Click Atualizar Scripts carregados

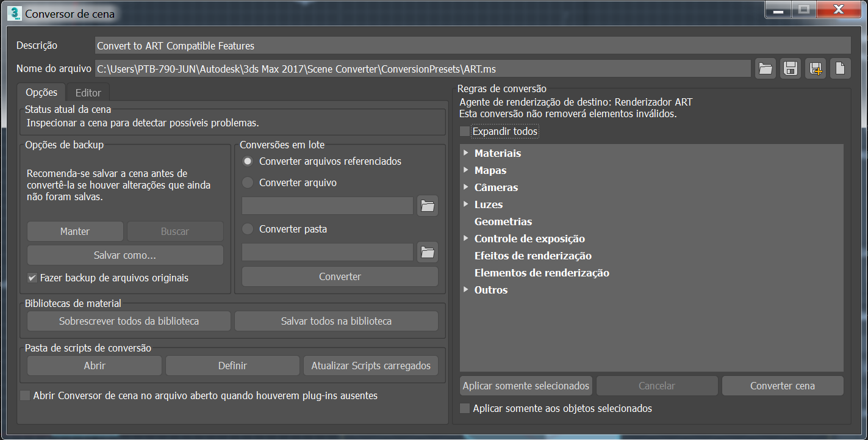pyautogui.click(x=371, y=366)
